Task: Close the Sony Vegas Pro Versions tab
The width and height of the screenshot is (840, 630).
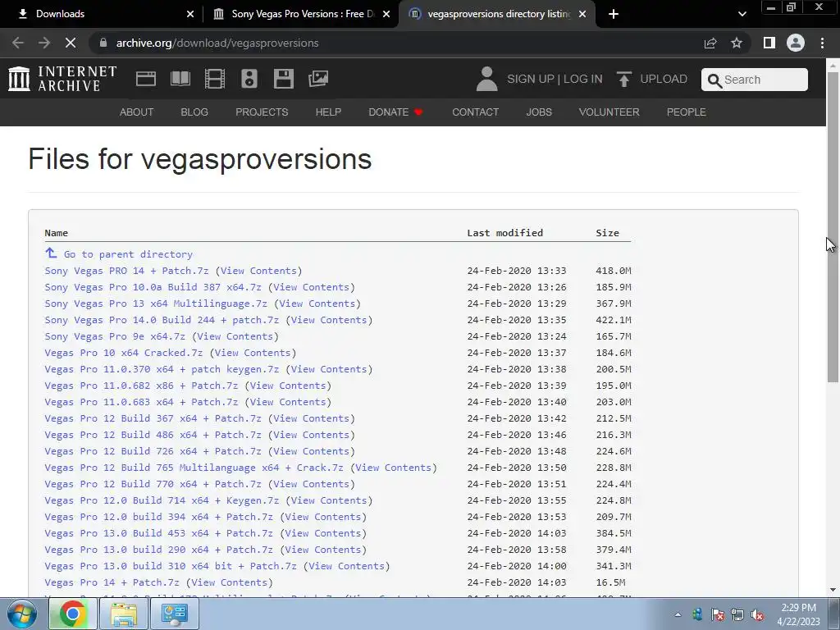Action: (x=386, y=14)
